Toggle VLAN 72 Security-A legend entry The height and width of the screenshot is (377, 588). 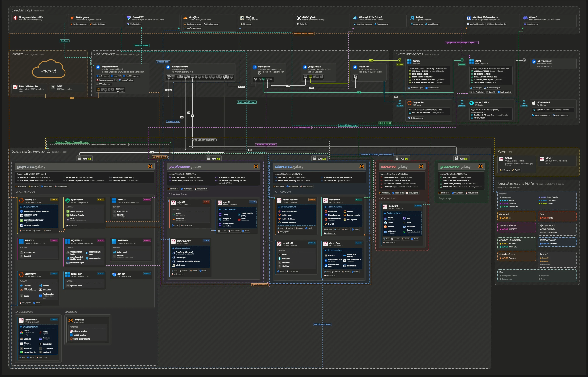coord(508,244)
